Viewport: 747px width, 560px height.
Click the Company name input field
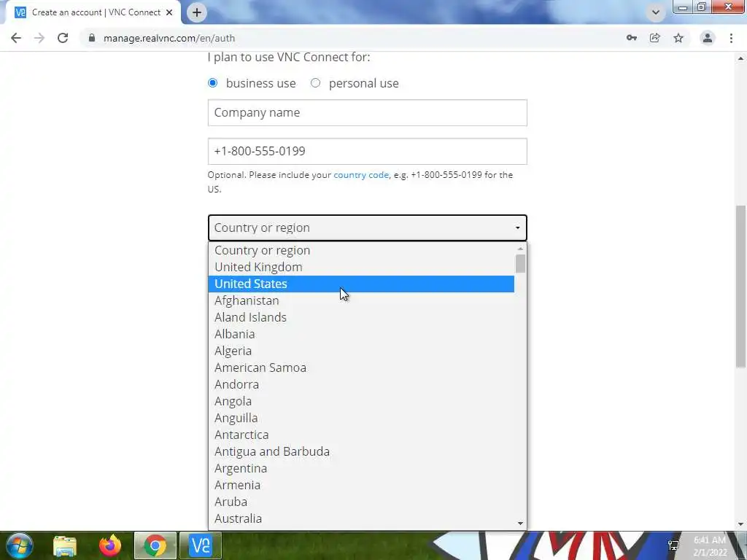(x=368, y=113)
